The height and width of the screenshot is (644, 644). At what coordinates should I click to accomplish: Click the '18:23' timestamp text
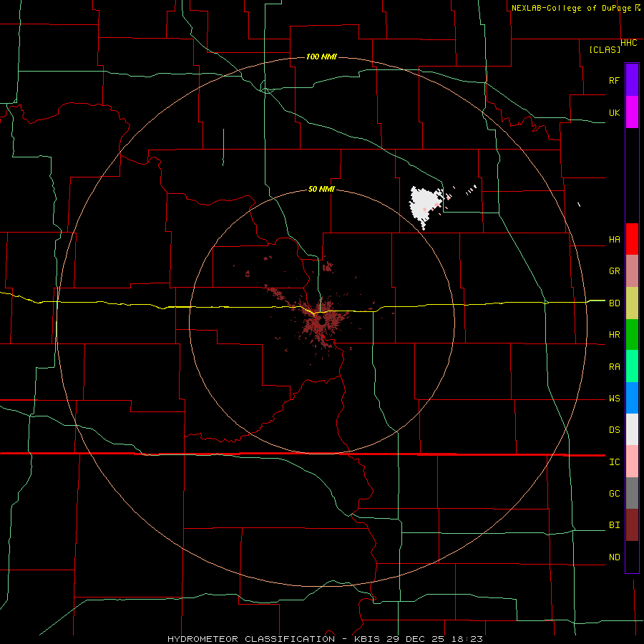point(466,639)
